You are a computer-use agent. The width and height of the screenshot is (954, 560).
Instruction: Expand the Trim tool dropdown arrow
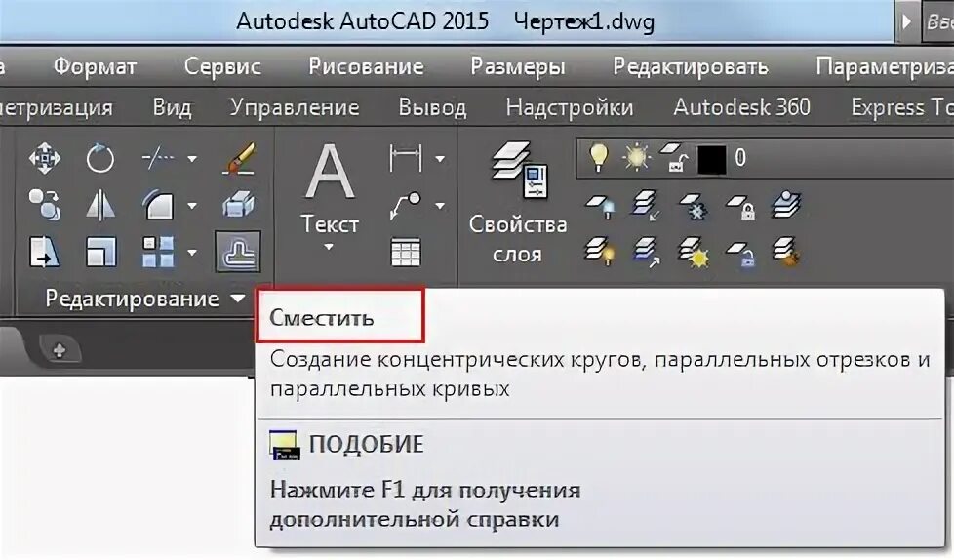(x=191, y=159)
